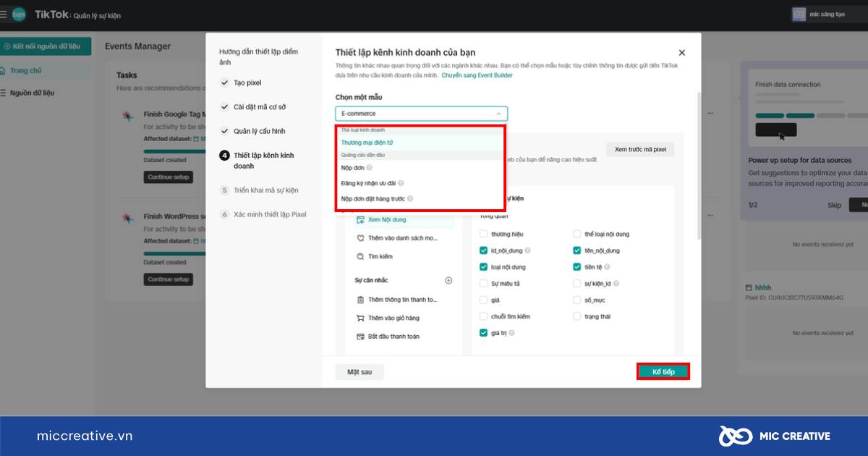Uncheck the tiền tệ checkbox
This screenshot has width=868, height=456.
click(x=577, y=267)
